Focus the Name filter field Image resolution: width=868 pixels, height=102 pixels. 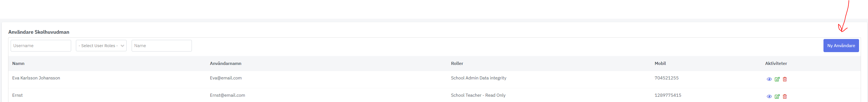tap(161, 46)
